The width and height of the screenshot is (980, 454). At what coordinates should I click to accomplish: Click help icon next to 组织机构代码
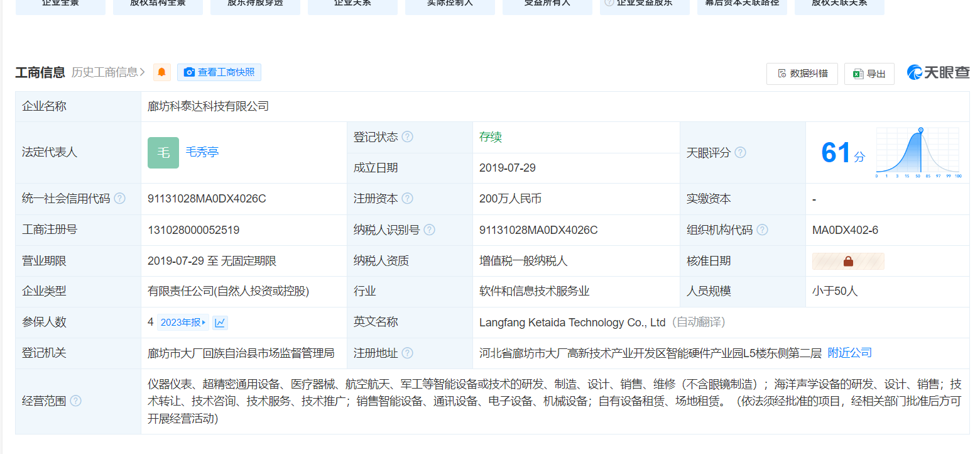763,230
